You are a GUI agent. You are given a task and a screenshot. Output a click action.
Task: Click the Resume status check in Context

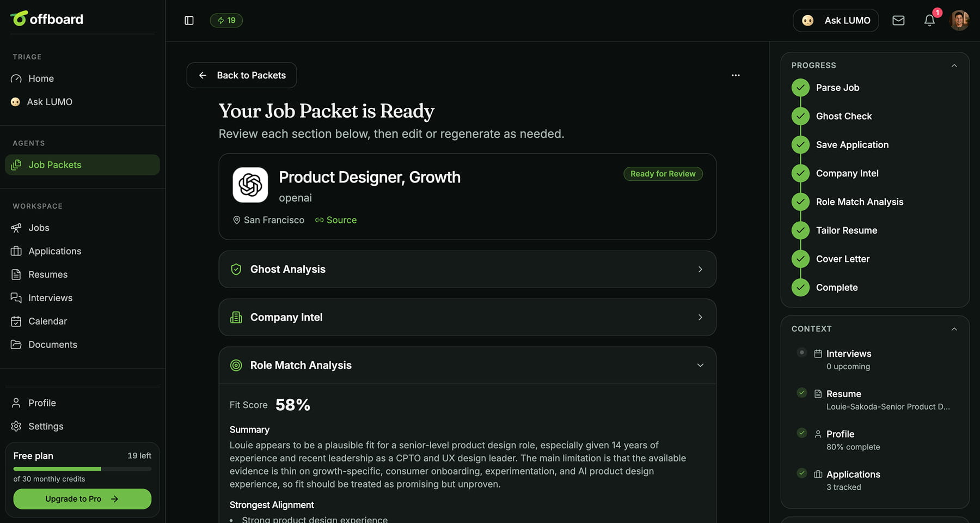pyautogui.click(x=801, y=393)
